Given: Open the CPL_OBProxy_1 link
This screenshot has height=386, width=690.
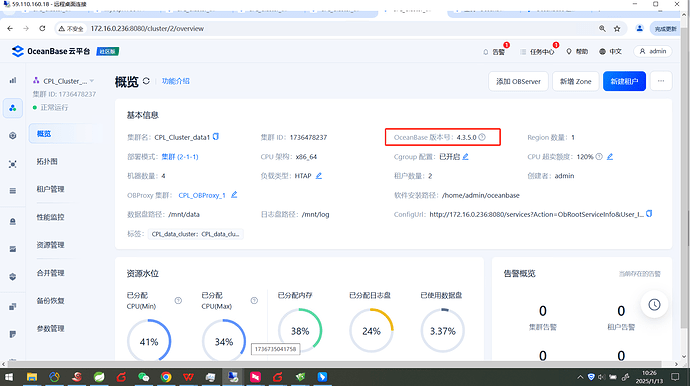Looking at the screenshot, I should pos(202,195).
